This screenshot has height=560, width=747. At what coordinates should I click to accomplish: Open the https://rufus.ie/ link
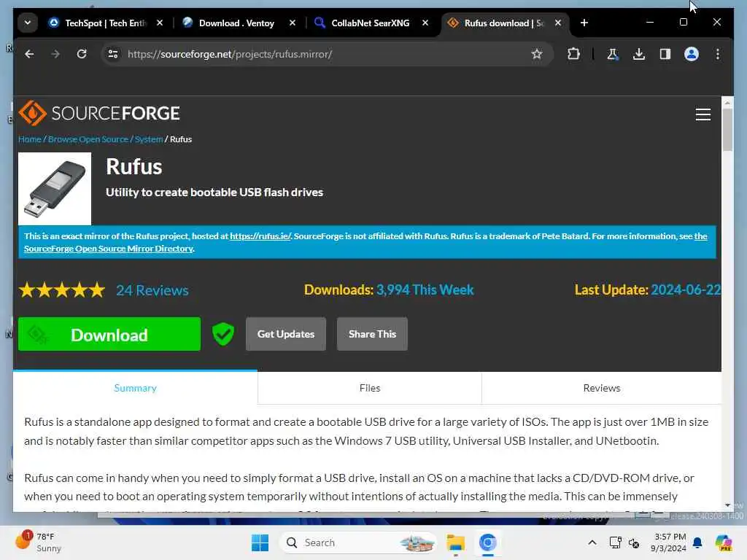tap(260, 236)
